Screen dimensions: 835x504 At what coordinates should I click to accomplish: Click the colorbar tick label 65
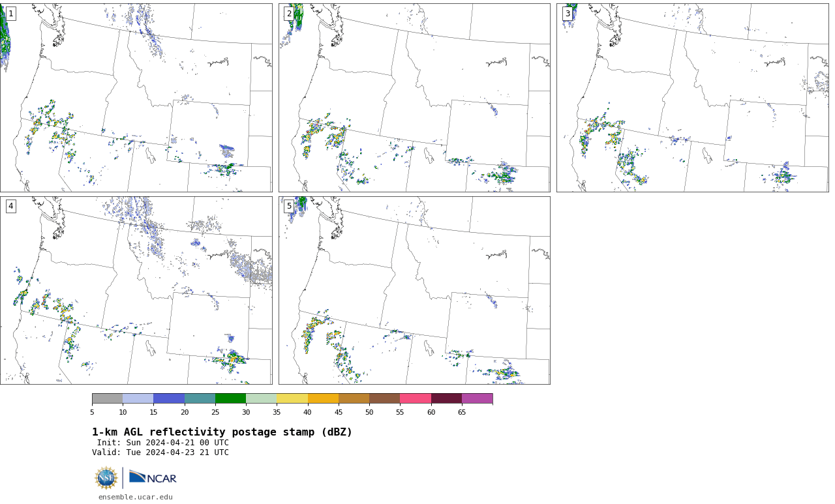point(462,412)
